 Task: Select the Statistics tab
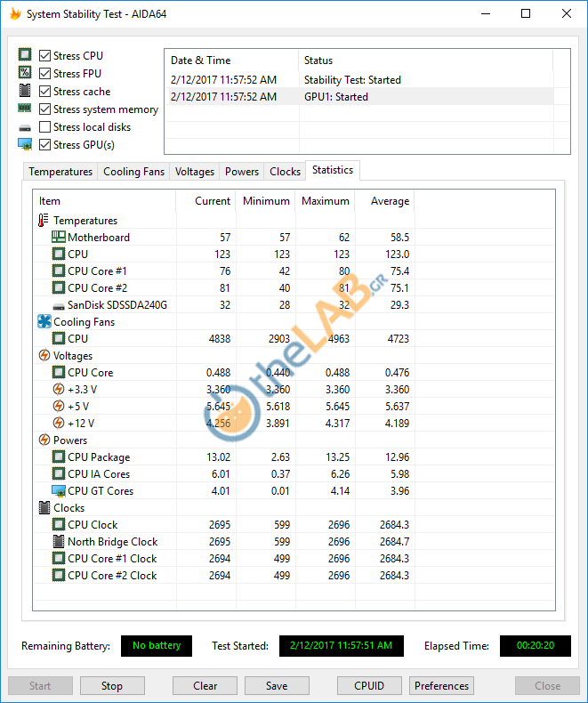point(333,170)
